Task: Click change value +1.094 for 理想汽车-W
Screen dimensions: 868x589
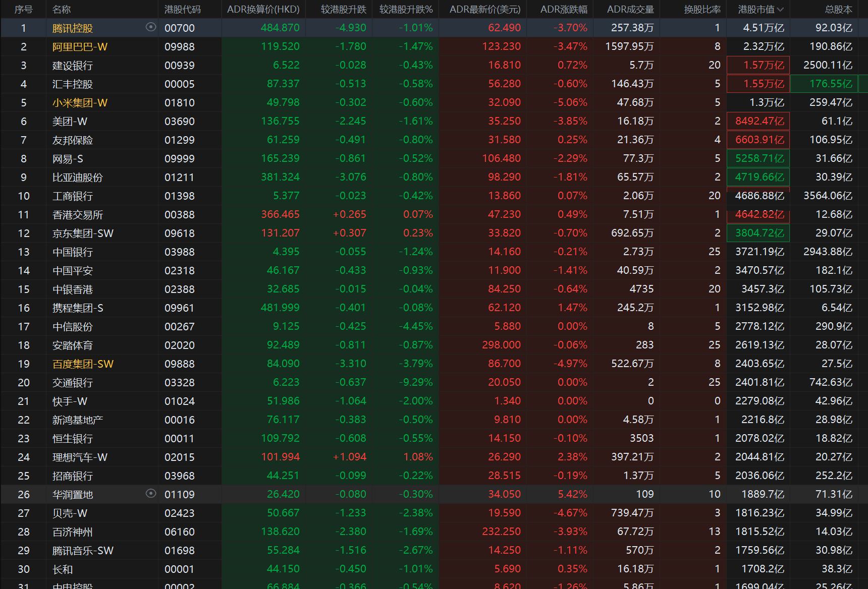Action: point(350,457)
